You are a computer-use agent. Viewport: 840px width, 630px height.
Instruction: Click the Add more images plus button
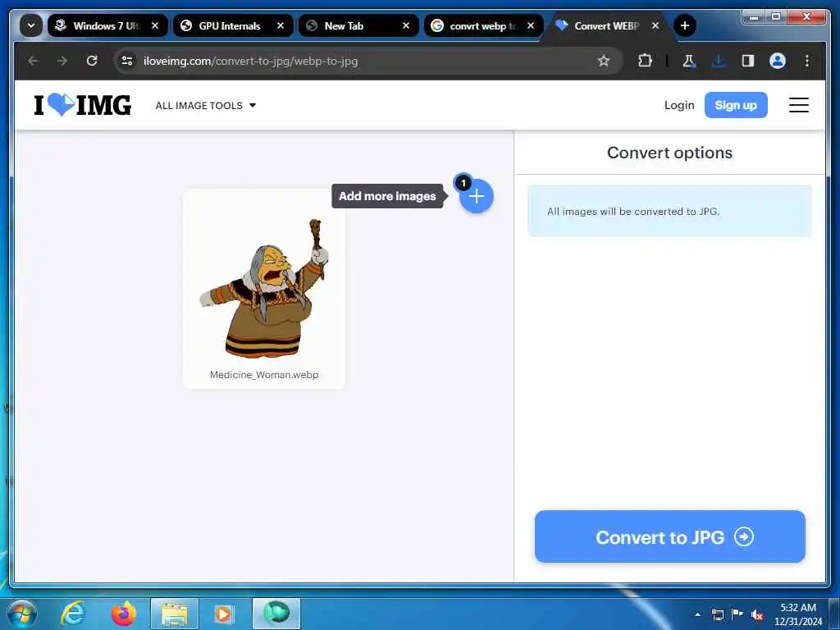coord(477,196)
